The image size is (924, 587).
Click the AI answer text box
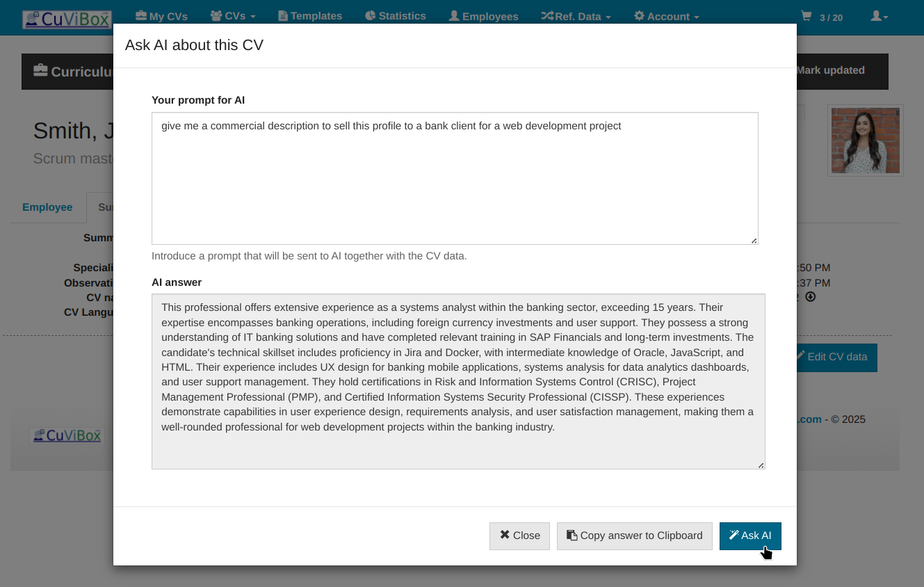coord(458,381)
